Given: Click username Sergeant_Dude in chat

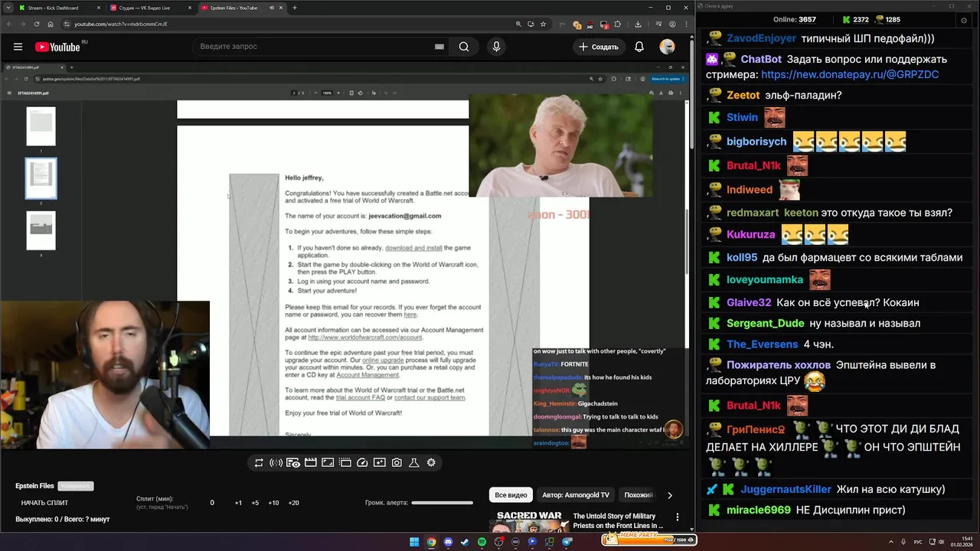Looking at the screenshot, I should click(x=766, y=323).
